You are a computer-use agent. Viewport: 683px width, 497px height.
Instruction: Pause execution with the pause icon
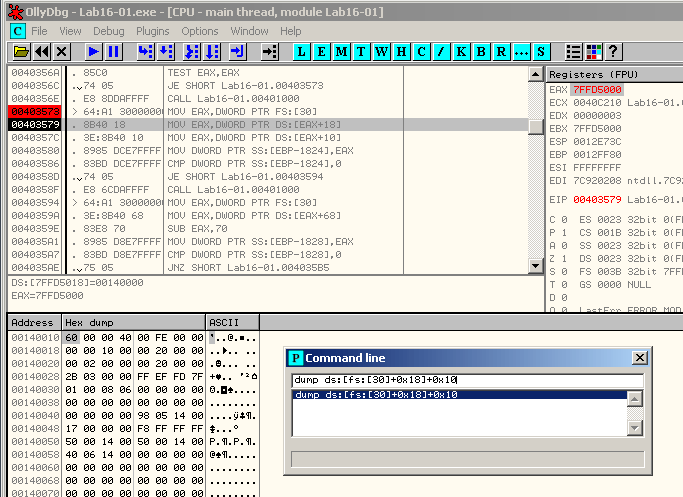click(113, 51)
